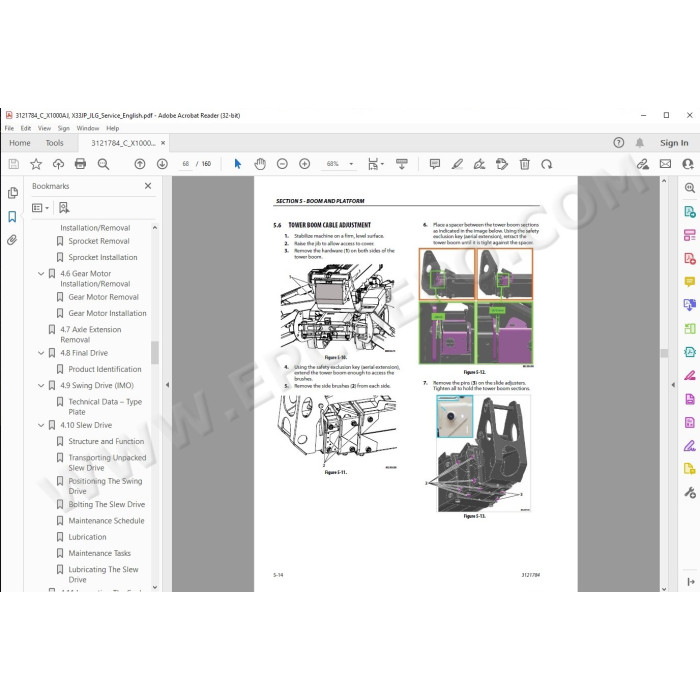
Task: Switch to the Tools tab
Action: tap(54, 143)
